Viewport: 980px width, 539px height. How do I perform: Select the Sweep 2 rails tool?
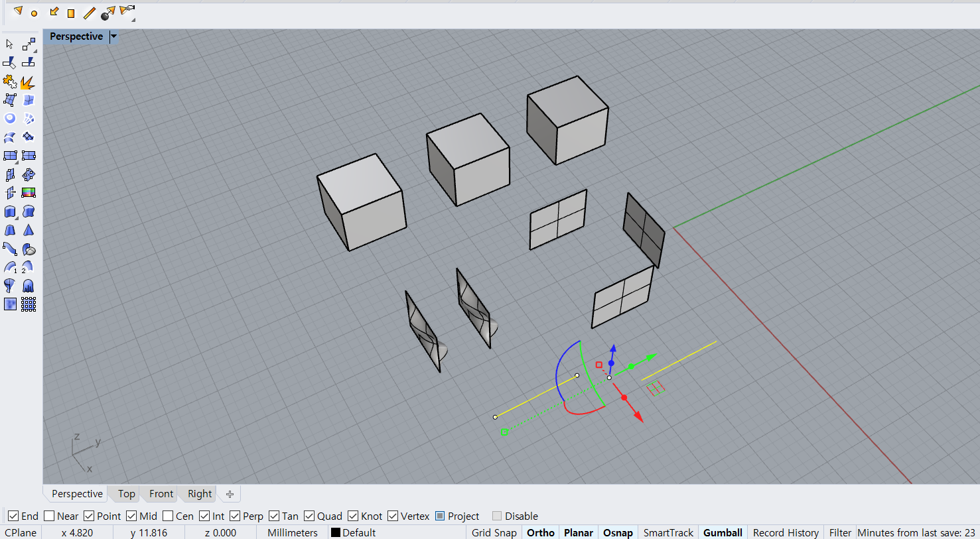coord(27,267)
